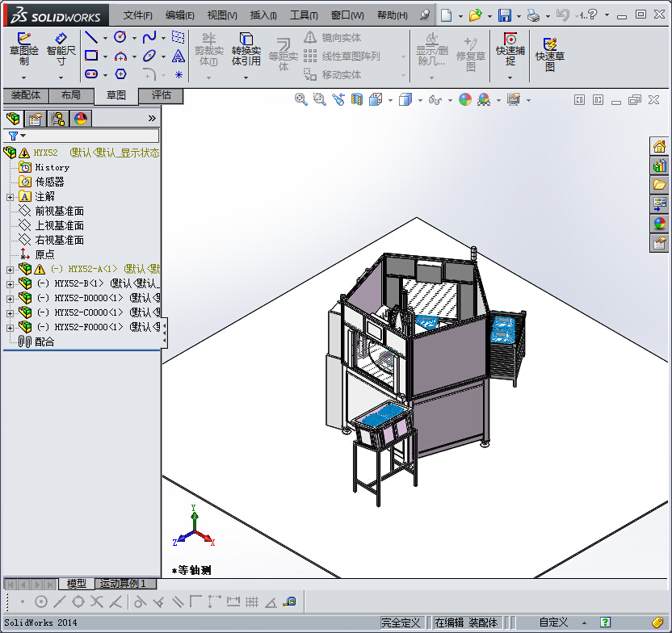
Task: Expand the HYX52-C0000<1> component node
Action: click(x=10, y=313)
